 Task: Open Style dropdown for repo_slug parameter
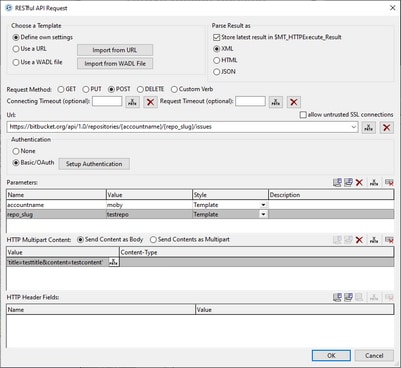tap(263, 214)
